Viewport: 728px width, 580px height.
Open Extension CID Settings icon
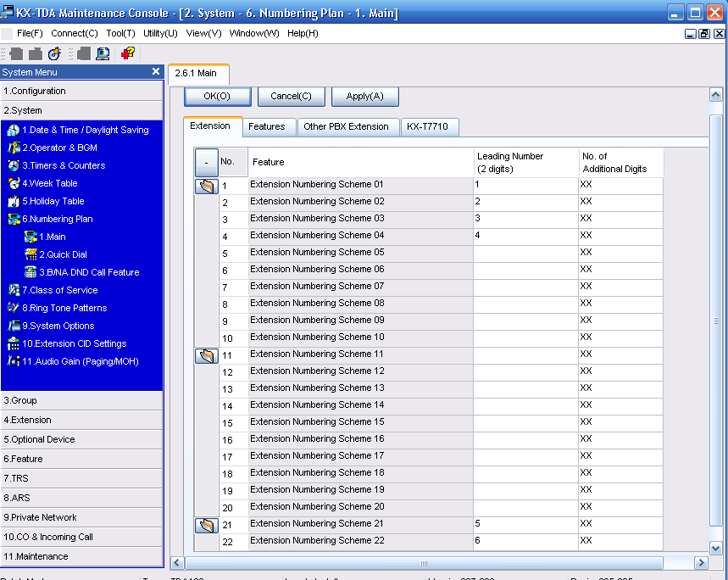click(x=14, y=343)
